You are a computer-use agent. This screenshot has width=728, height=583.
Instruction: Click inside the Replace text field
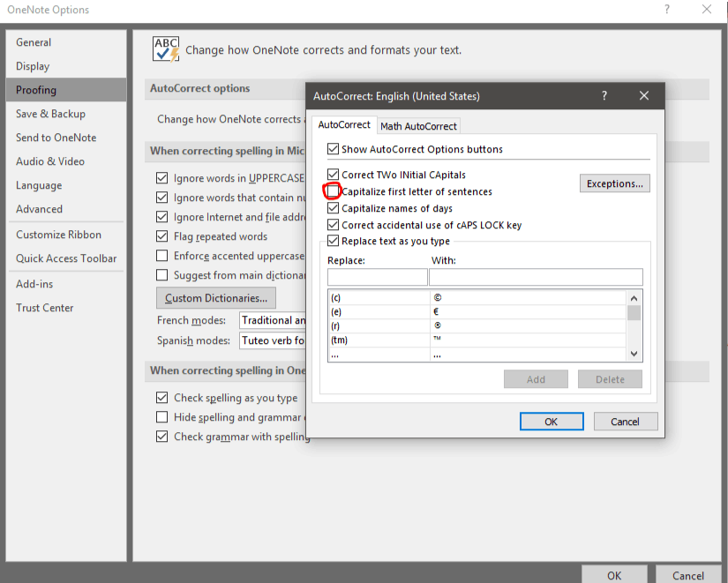[x=377, y=276]
